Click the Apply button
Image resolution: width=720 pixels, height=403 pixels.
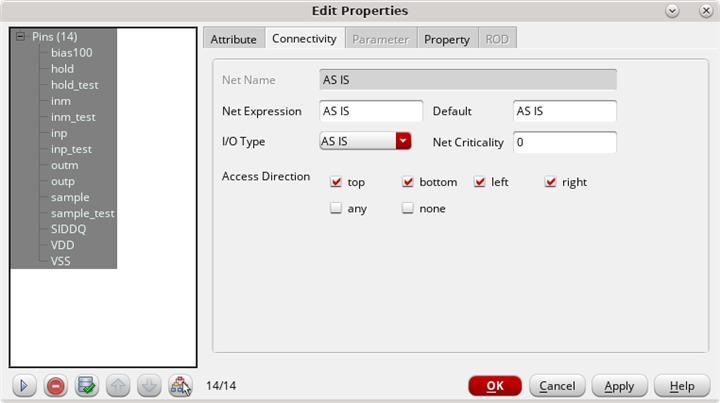(619, 386)
